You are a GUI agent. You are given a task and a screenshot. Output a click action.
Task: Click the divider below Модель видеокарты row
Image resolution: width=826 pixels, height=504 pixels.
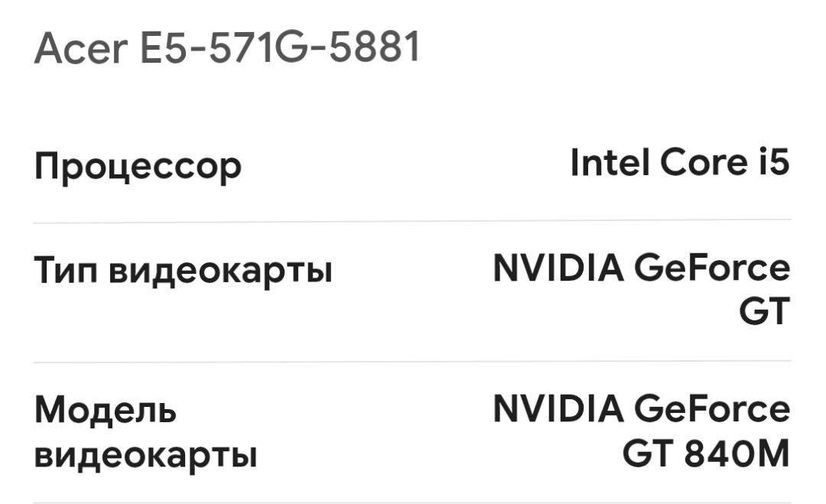point(411,502)
